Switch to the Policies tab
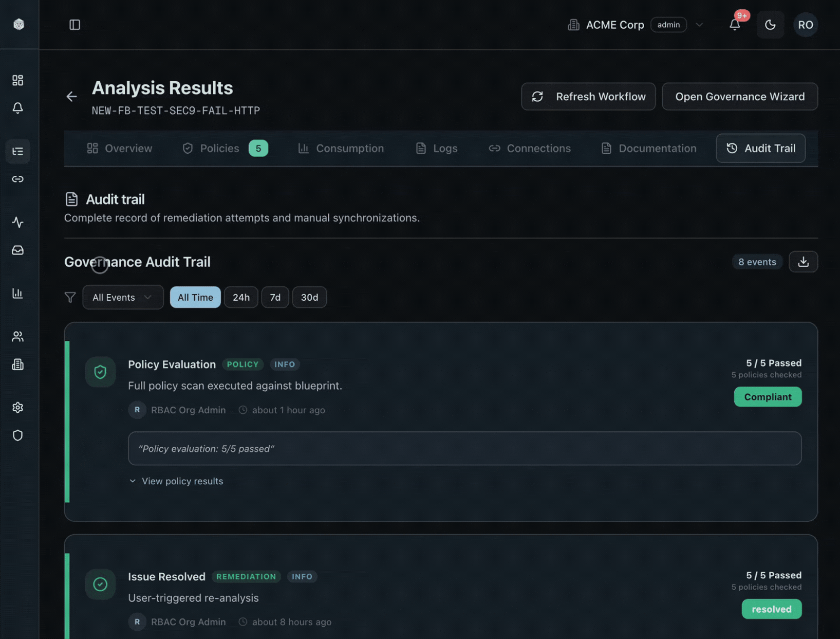The height and width of the screenshot is (639, 840). [x=219, y=148]
